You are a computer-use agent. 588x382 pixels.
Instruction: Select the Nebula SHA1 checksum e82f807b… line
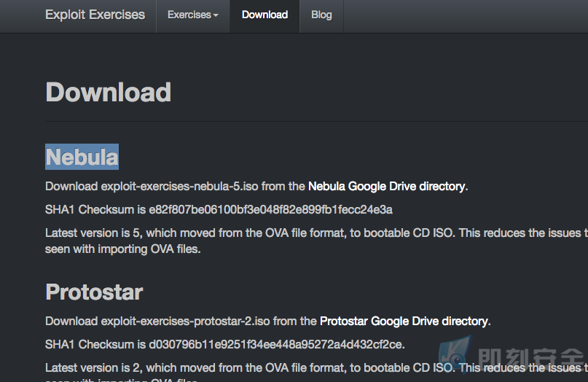click(219, 209)
